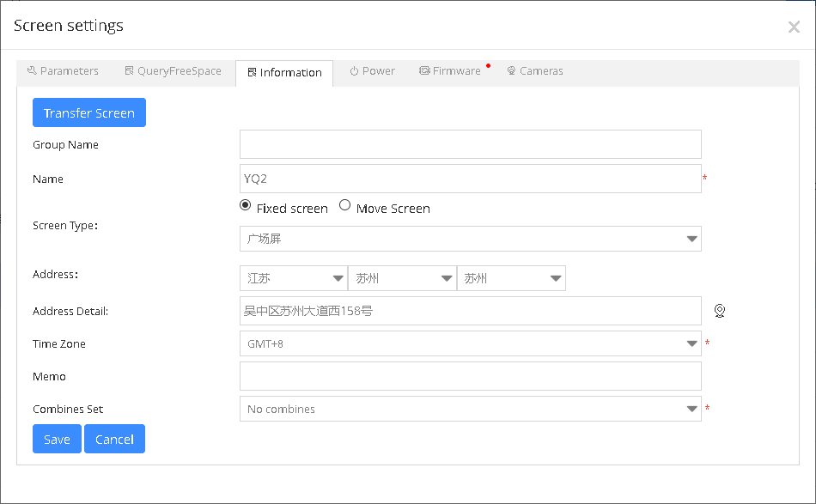The image size is (816, 504).
Task: Click the Name field containing YQ2
Action: tap(471, 179)
